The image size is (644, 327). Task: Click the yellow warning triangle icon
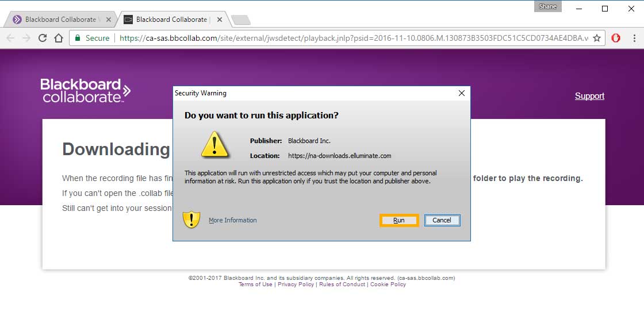[x=214, y=144]
